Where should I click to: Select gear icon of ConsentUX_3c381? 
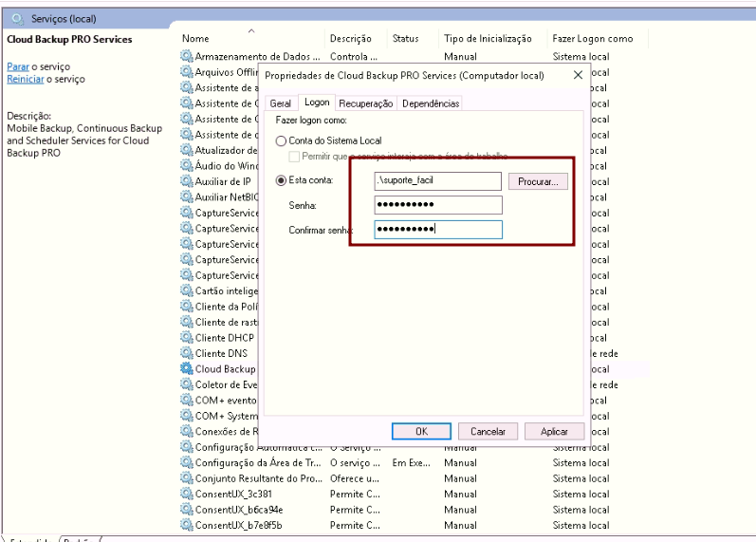[x=187, y=494]
